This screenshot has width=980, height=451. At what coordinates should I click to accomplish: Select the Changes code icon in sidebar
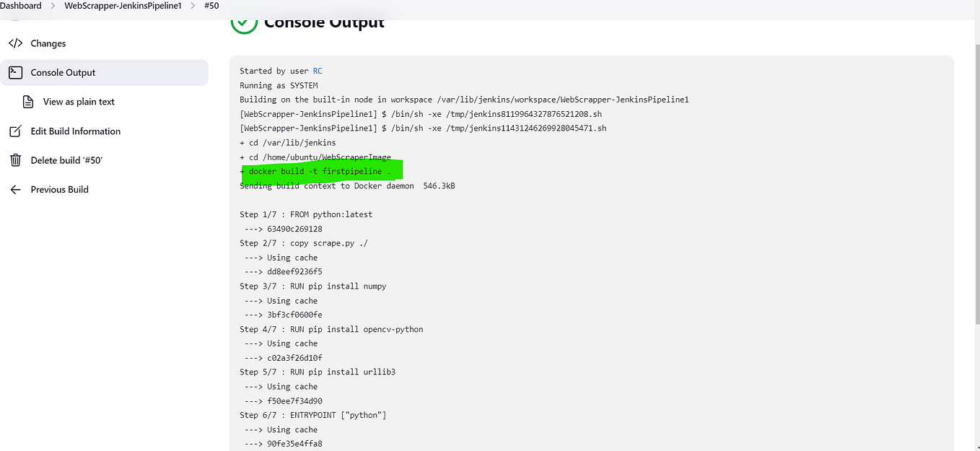click(x=16, y=43)
